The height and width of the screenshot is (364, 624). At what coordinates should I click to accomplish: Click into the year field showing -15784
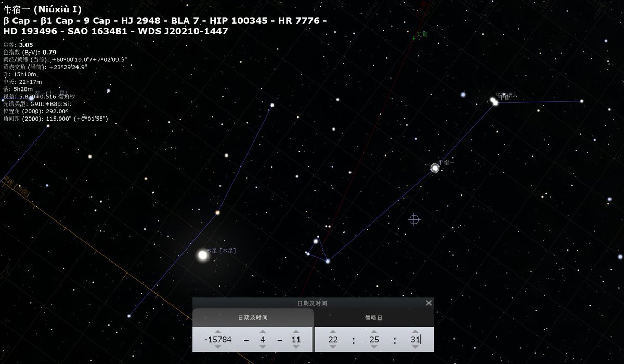point(218,340)
